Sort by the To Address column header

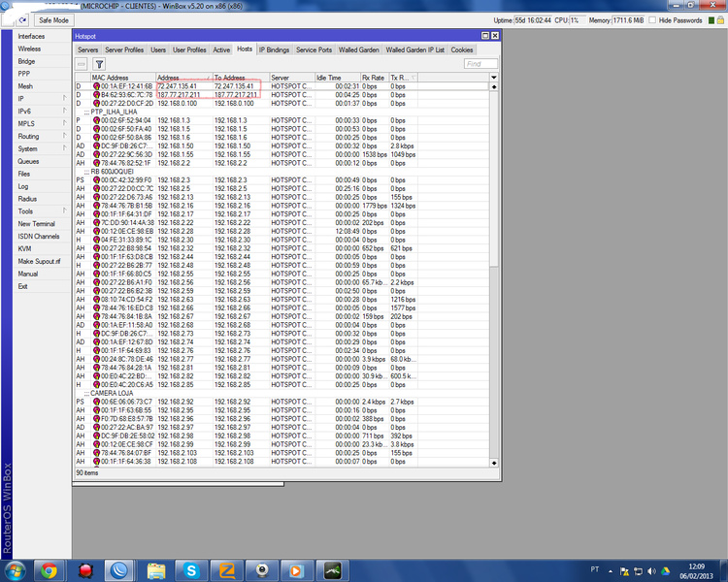(x=242, y=78)
